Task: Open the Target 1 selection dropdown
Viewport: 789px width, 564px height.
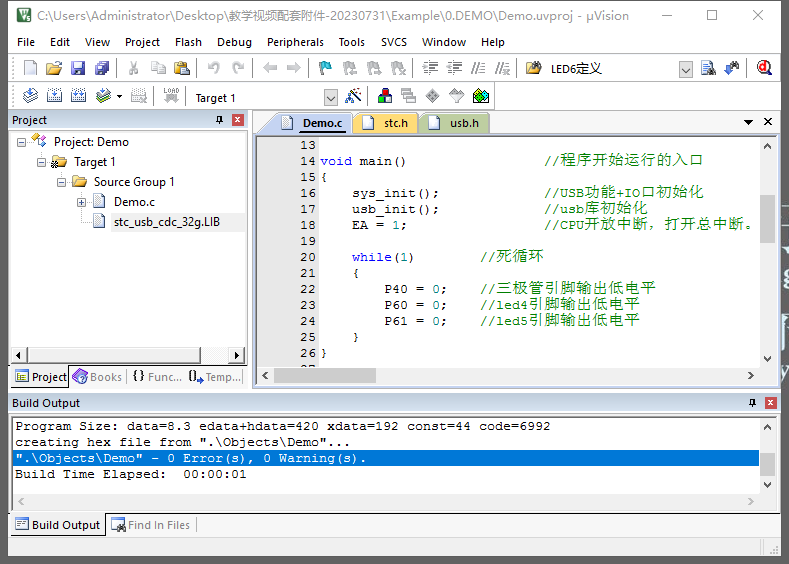Action: click(x=331, y=98)
